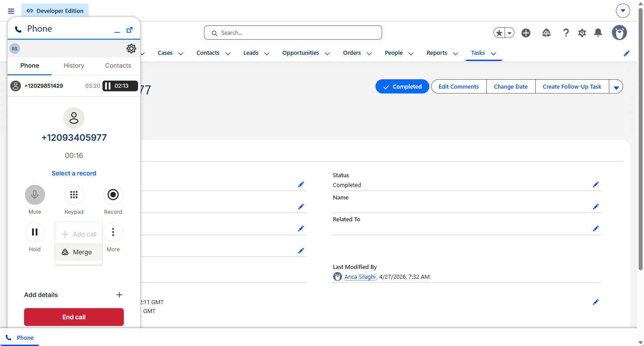Pop out the Phone panel
The height and width of the screenshot is (346, 644).
click(x=130, y=30)
